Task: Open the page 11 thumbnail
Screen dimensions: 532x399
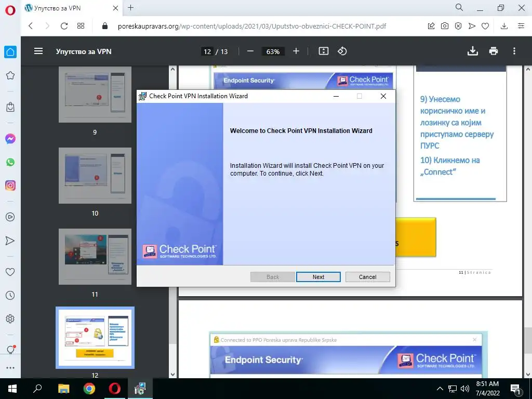Action: pyautogui.click(x=95, y=257)
